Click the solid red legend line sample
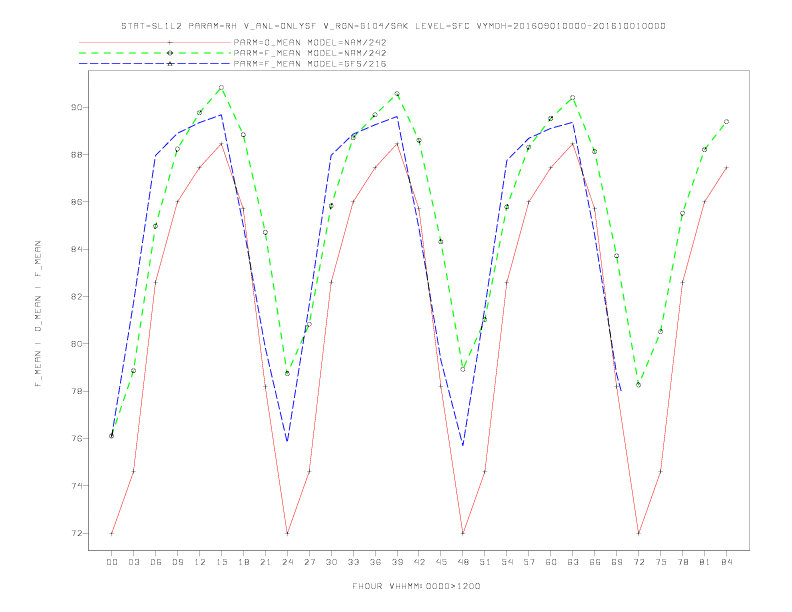 155,42
